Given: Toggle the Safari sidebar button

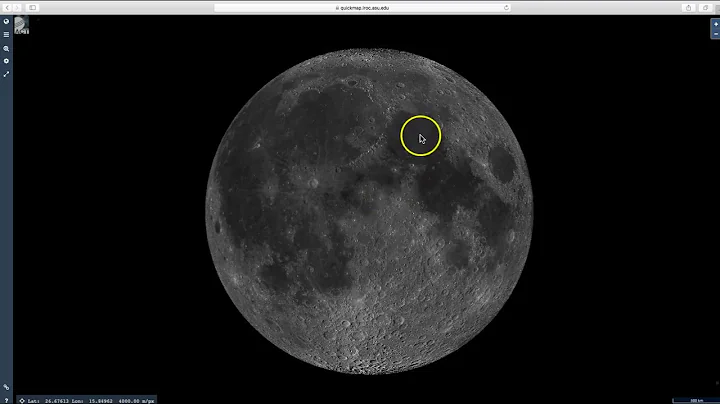Looking at the screenshot, I should coord(33,8).
